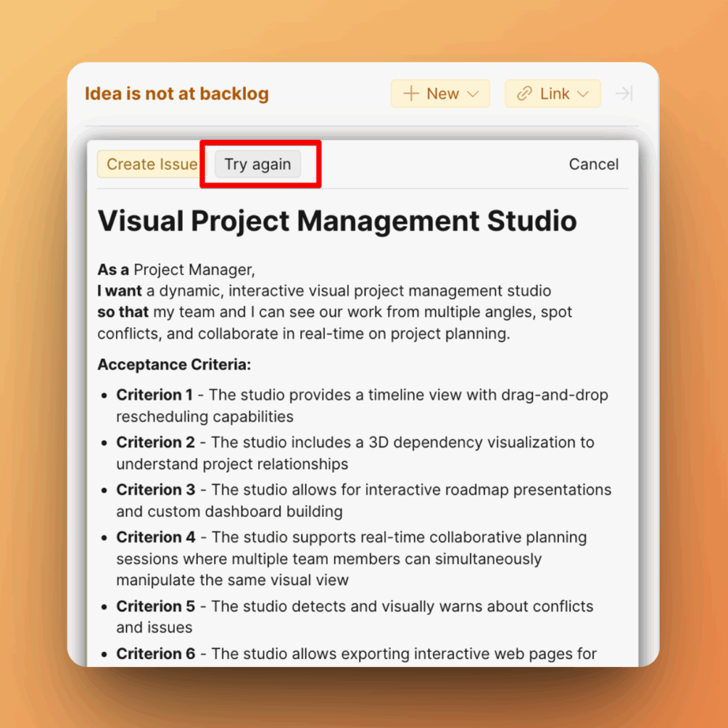Open the Link dropdown chevron

click(x=583, y=94)
